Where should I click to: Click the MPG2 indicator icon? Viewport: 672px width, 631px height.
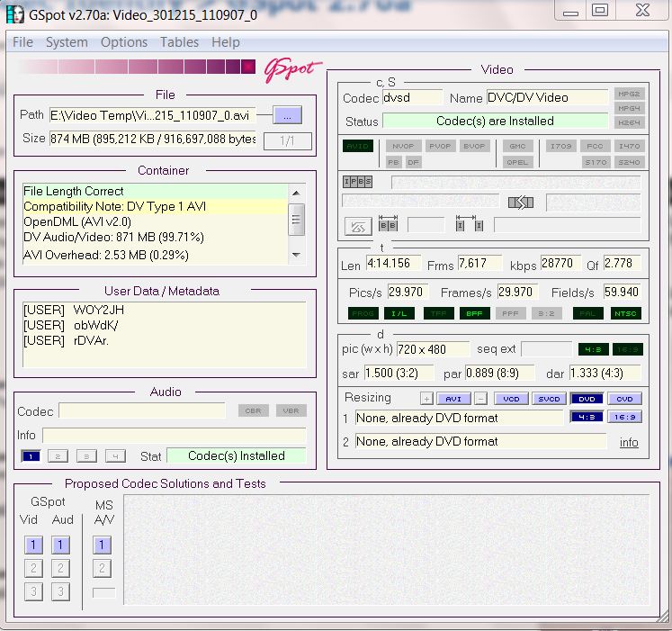click(629, 94)
